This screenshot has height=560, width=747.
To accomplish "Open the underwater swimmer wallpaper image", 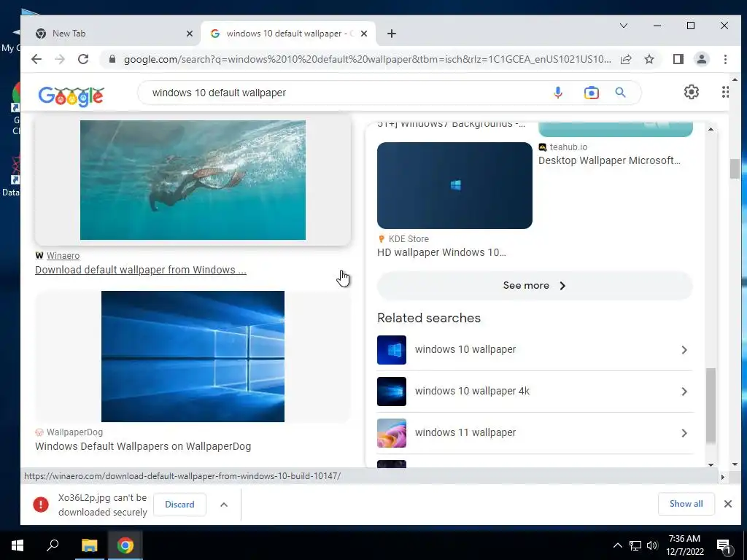I will (x=193, y=180).
